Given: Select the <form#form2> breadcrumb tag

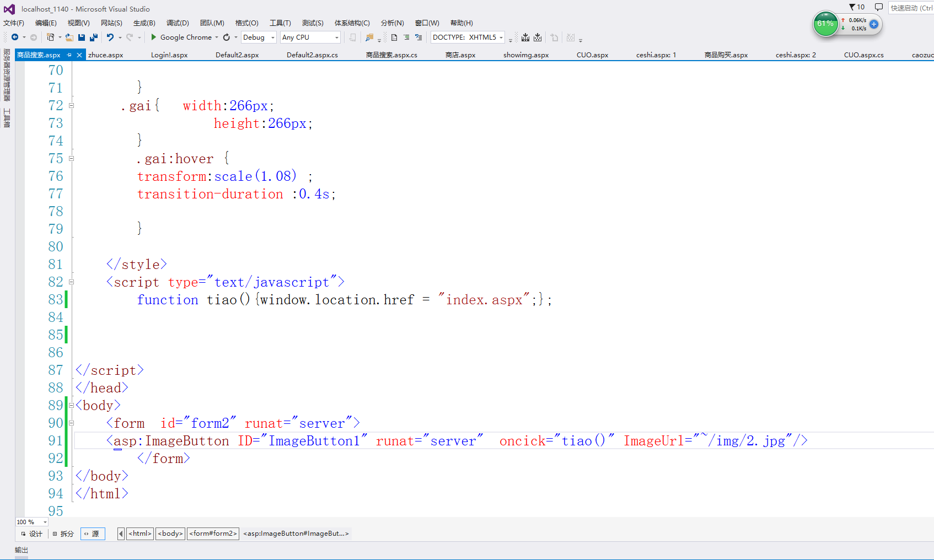Looking at the screenshot, I should click(x=213, y=534).
